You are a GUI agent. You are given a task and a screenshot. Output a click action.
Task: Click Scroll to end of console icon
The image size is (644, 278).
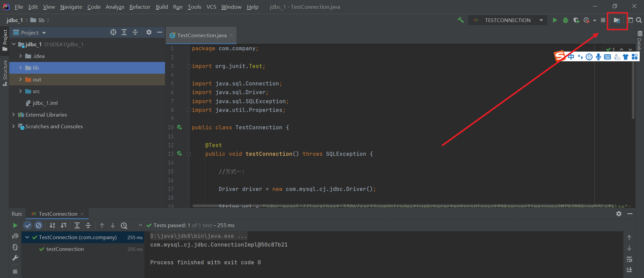(629, 270)
